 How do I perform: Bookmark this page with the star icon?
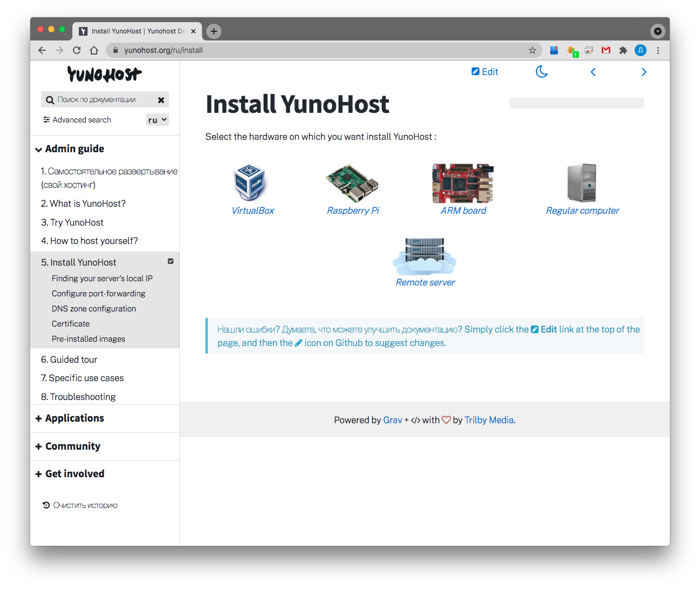pyautogui.click(x=533, y=50)
